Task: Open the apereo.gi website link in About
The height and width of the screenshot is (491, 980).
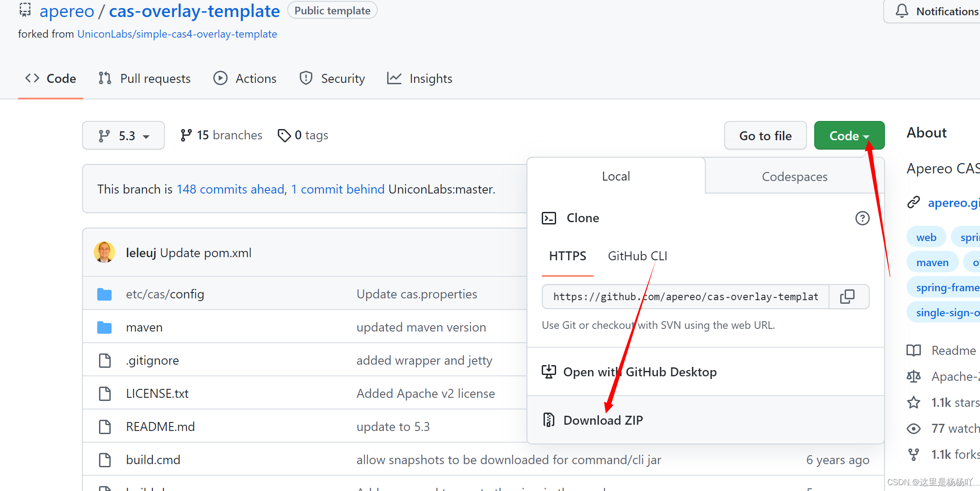Action: pos(954,202)
